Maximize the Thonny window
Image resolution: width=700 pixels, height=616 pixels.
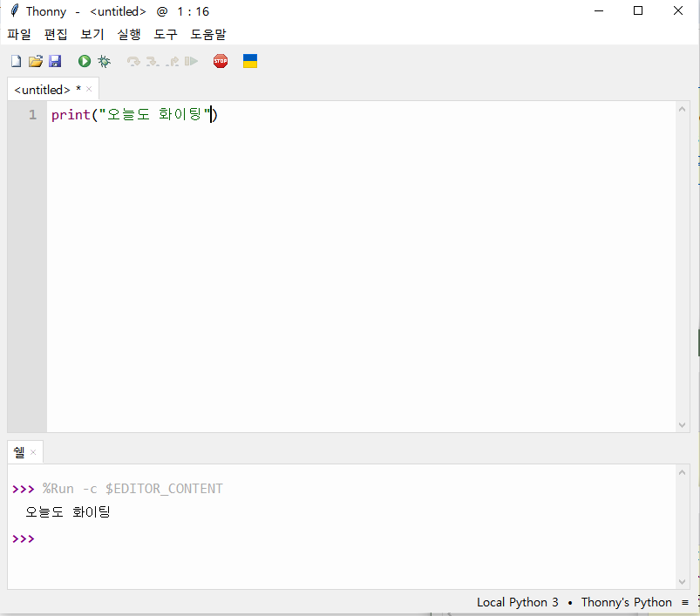pos(638,10)
